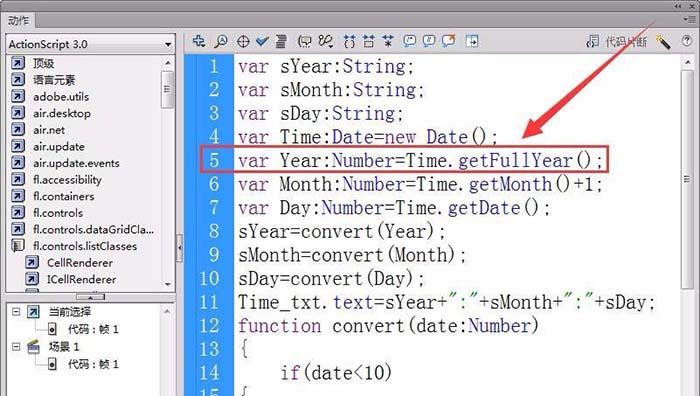Click the toolbox list scroll down arrow

(168, 284)
